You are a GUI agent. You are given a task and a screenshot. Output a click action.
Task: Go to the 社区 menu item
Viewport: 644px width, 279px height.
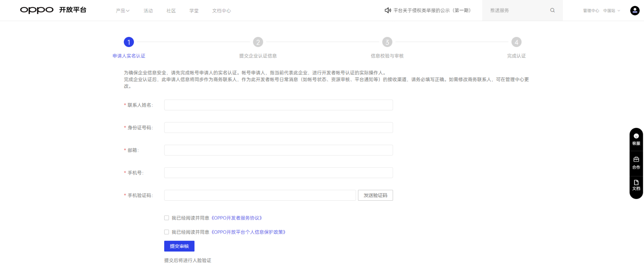[171, 11]
